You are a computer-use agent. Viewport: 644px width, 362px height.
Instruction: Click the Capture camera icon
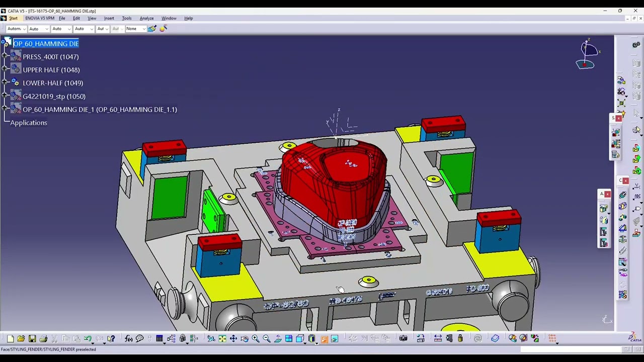click(403, 339)
